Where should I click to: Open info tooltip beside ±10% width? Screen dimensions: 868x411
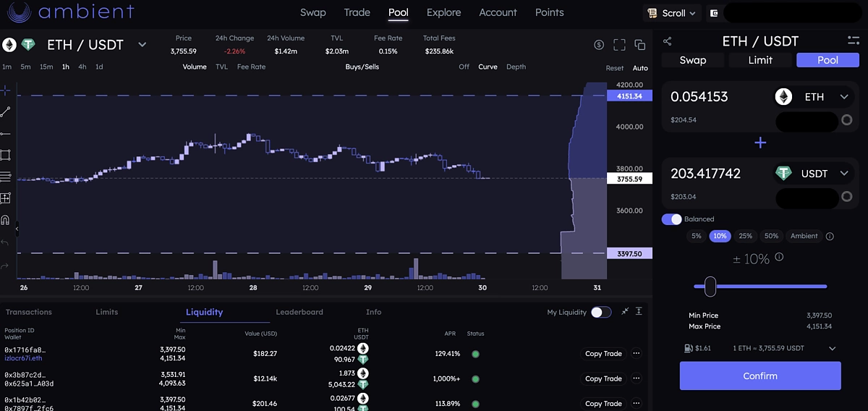pyautogui.click(x=779, y=257)
